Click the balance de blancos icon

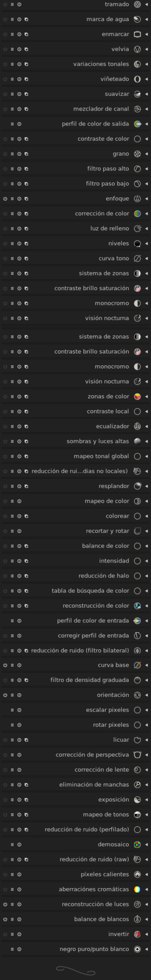[137, 919]
